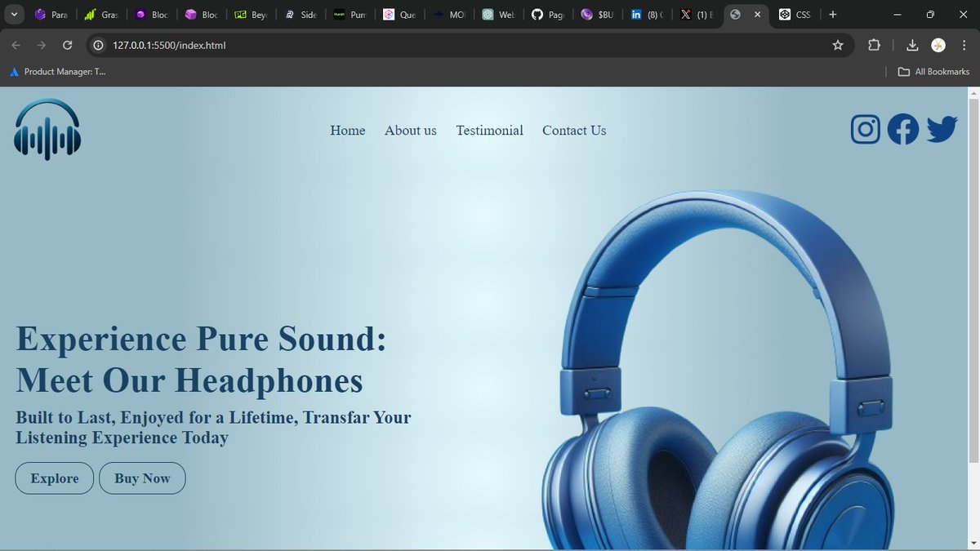Click the Buy Now button
This screenshot has width=980, height=551.
pyautogui.click(x=142, y=478)
